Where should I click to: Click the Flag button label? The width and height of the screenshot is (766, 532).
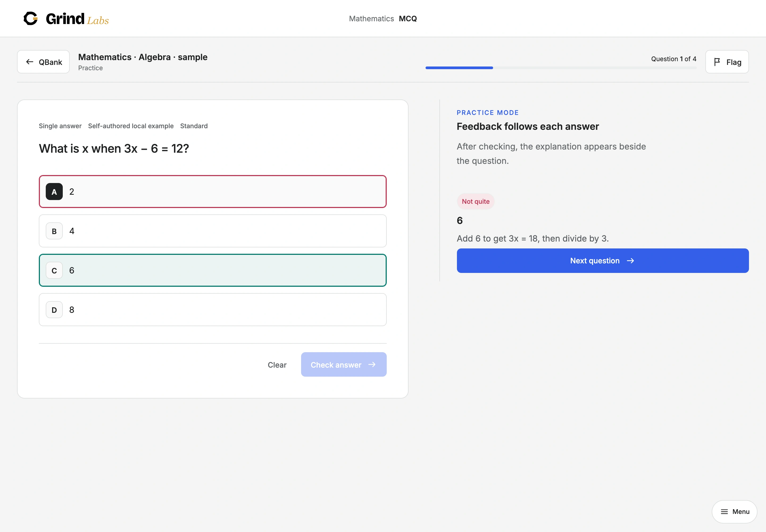(734, 62)
